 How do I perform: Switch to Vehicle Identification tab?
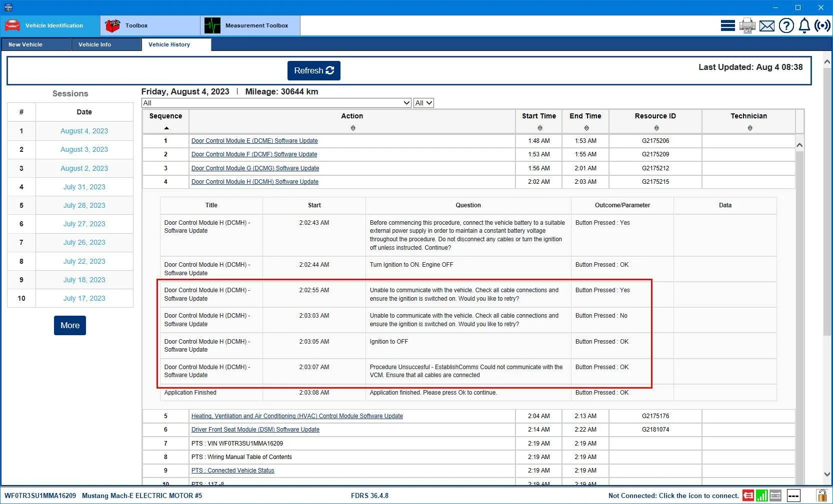pos(50,25)
